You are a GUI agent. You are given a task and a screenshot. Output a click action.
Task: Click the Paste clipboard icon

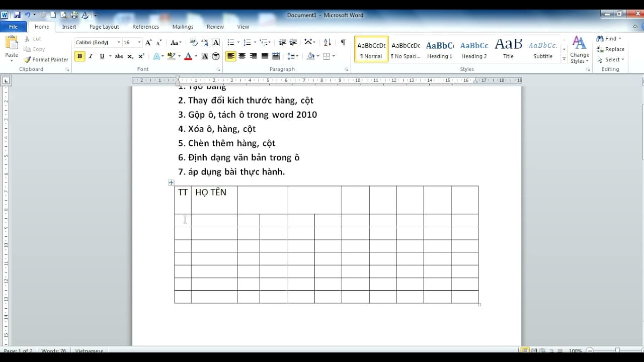click(x=12, y=43)
